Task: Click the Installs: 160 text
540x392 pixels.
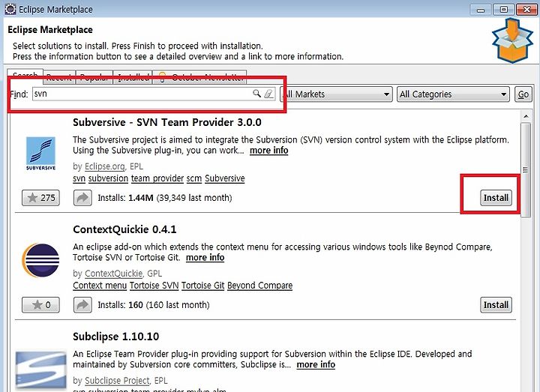Action: pos(120,305)
